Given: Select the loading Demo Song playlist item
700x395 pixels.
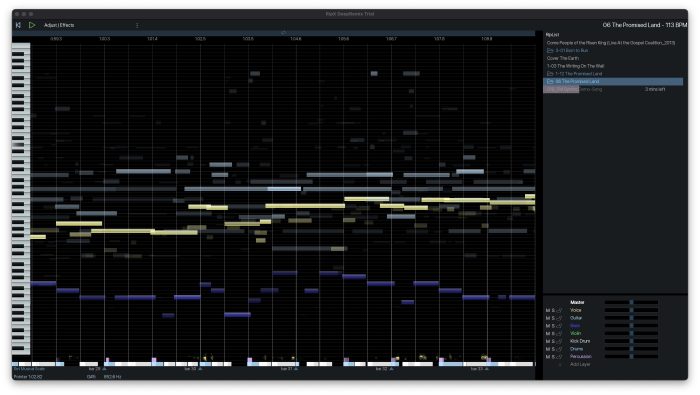Looking at the screenshot, I should tap(613, 89).
